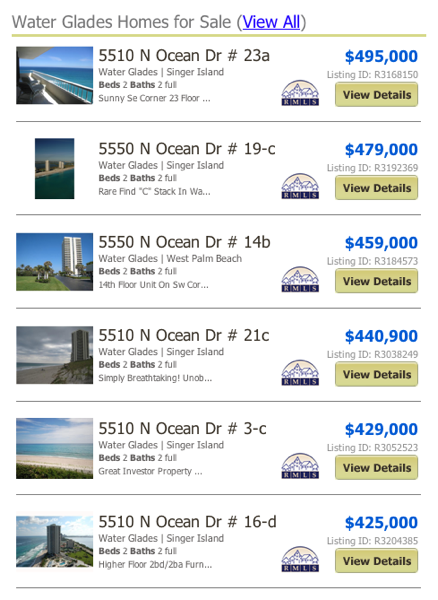View Details for listing R3204385
The width and height of the screenshot is (438, 600).
coord(376,561)
